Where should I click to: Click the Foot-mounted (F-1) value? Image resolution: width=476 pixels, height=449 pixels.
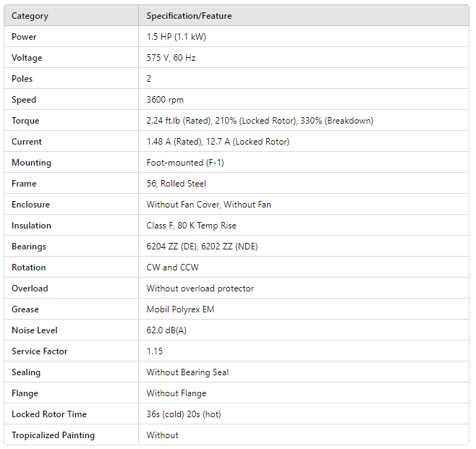[x=185, y=163]
